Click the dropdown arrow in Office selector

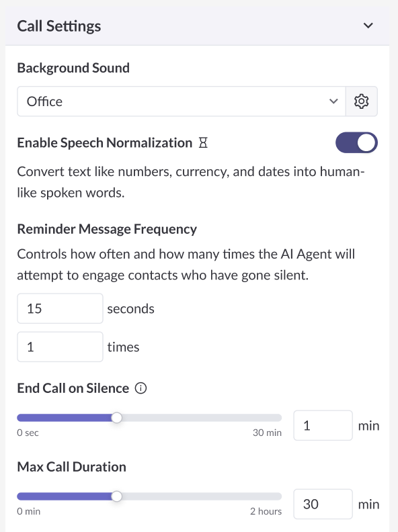tap(333, 101)
